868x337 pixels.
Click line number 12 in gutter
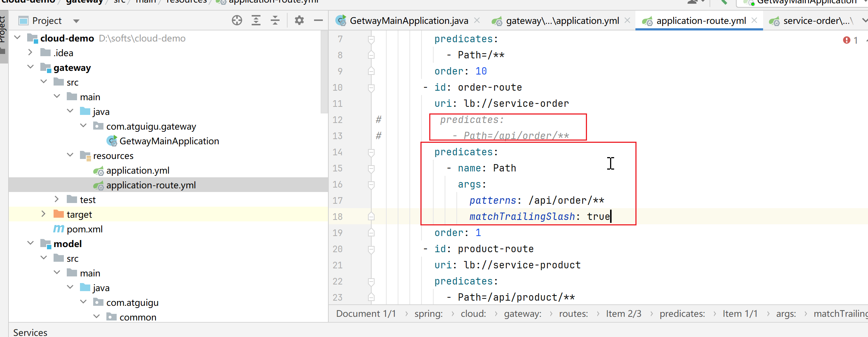(x=338, y=120)
